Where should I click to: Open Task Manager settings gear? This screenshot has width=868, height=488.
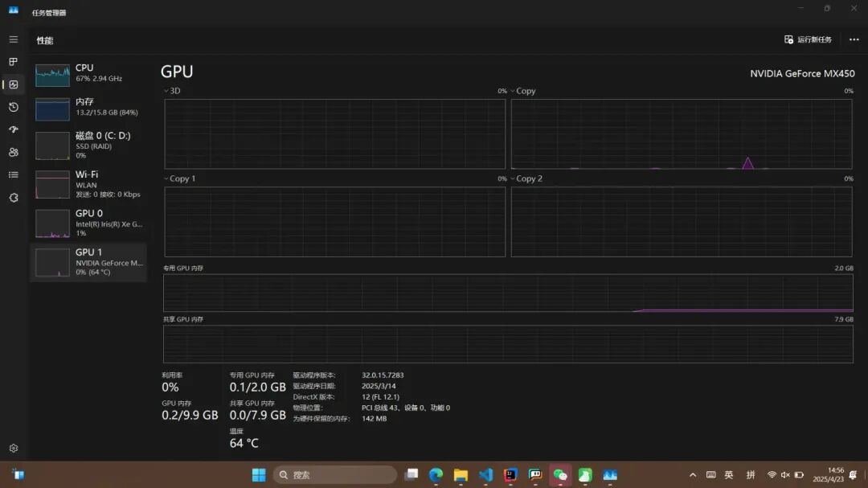point(14,448)
